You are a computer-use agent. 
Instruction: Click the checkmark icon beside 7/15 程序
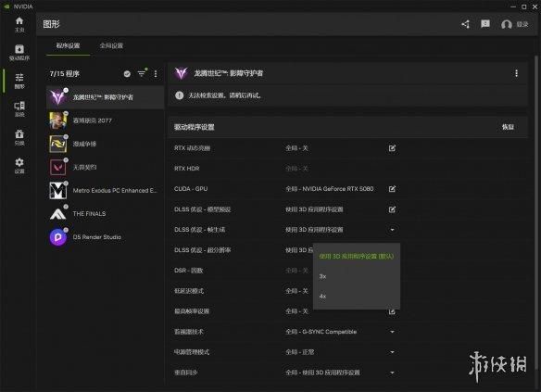(127, 73)
